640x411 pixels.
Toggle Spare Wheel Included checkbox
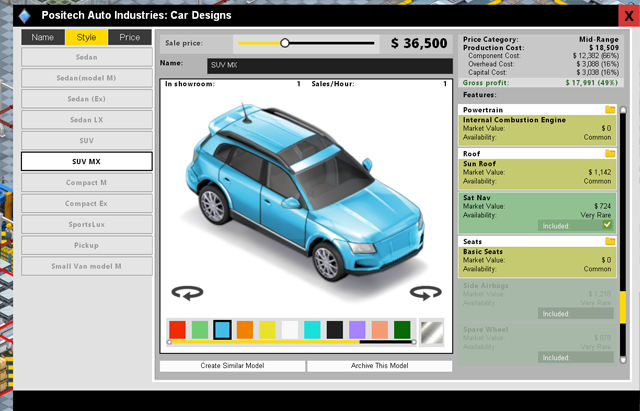pos(576,358)
